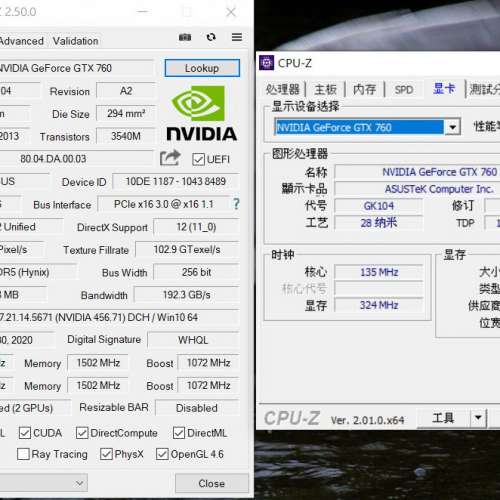Click the Revision A2 field
The height and width of the screenshot is (500, 500).
point(126,91)
